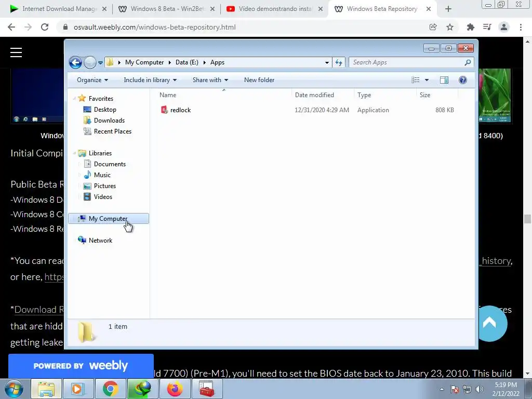Create a New folder
Viewport: 532px width, 399px height.
[x=259, y=80]
